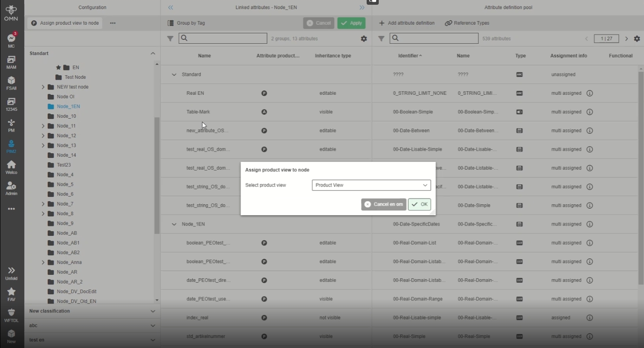Open the MAM module in sidebar
This screenshot has width=644, height=348.
tap(11, 61)
